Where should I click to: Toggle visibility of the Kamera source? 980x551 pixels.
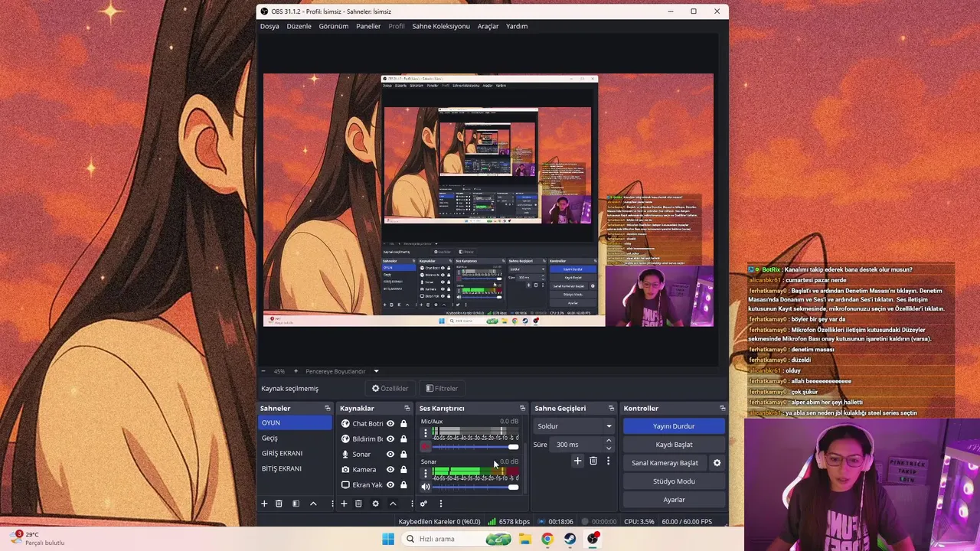click(x=390, y=469)
